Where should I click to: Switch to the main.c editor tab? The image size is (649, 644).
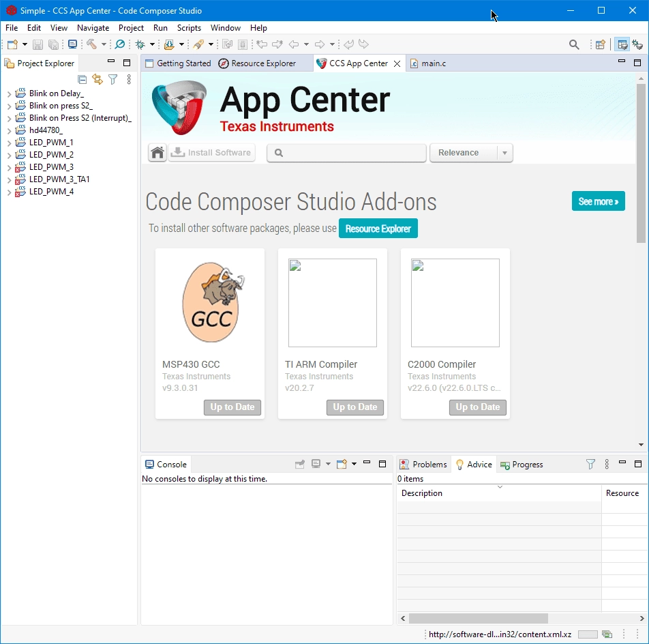[428, 63]
